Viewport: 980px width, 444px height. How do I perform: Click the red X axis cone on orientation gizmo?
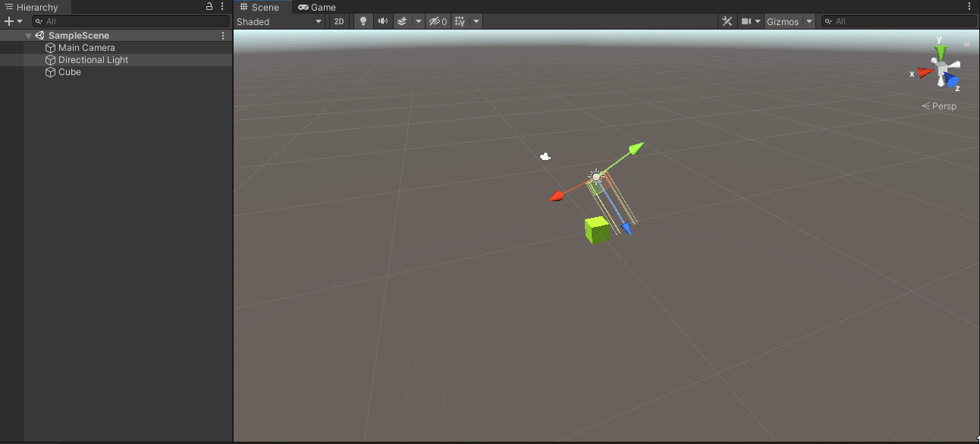925,73
